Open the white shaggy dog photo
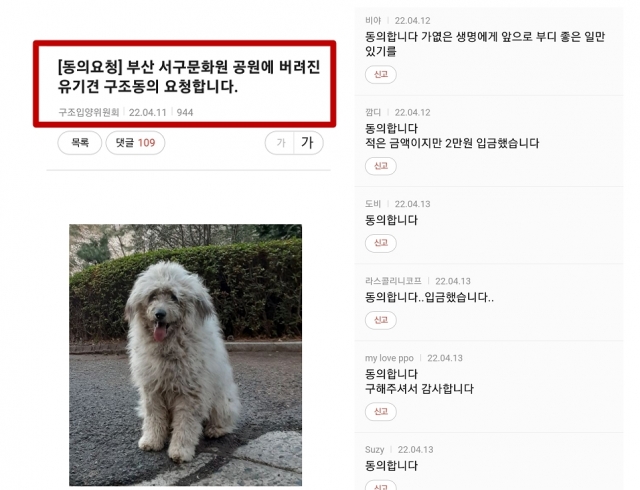Viewport: 640px width, 490px height. [185, 355]
